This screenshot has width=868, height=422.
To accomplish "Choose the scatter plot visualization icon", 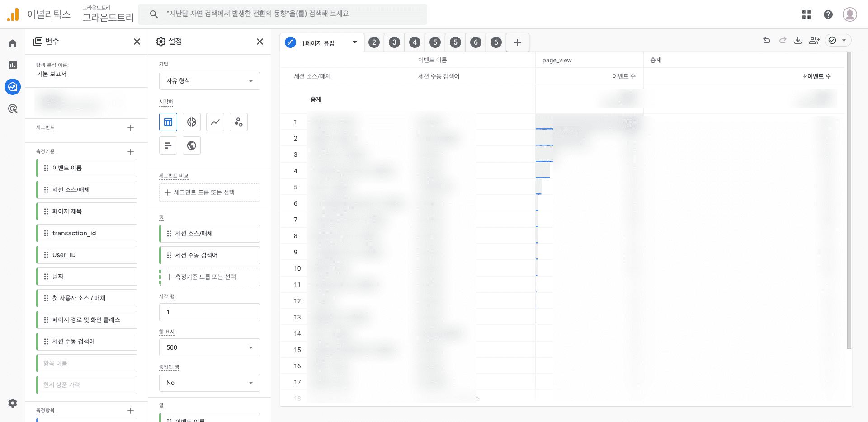I will pos(239,122).
